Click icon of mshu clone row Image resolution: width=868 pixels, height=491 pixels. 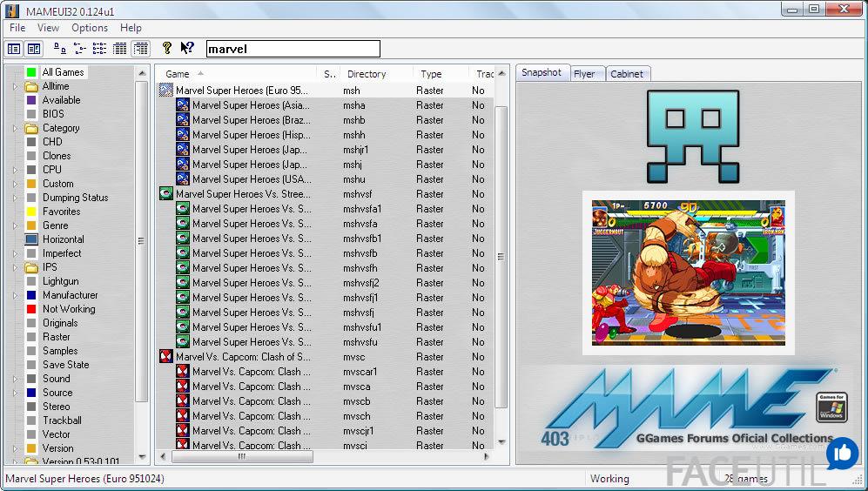(183, 178)
